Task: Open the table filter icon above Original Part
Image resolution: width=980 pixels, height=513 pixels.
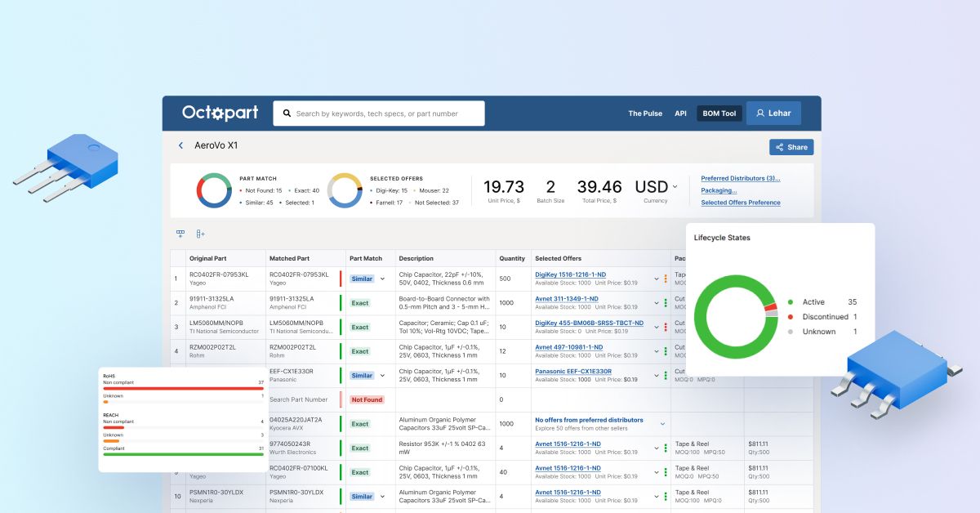Action: coord(180,234)
